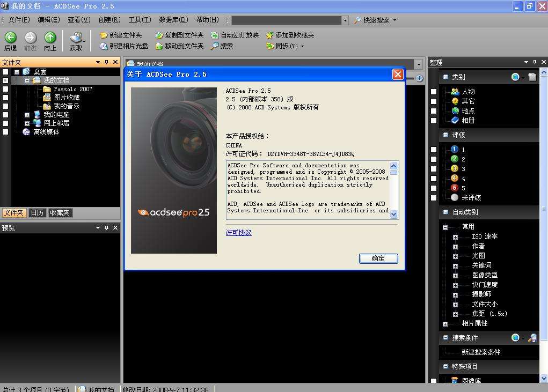Select the rating 3 yellow badge
548x392 pixels.
point(454,168)
